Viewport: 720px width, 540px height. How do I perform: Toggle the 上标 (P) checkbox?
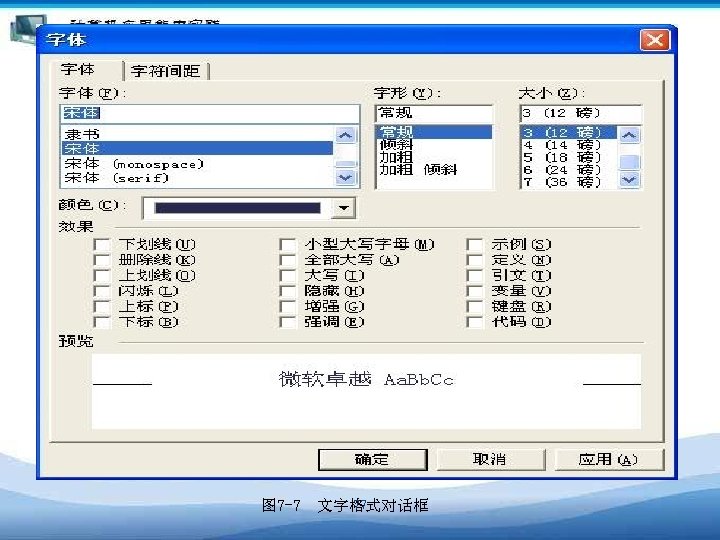pos(102,307)
